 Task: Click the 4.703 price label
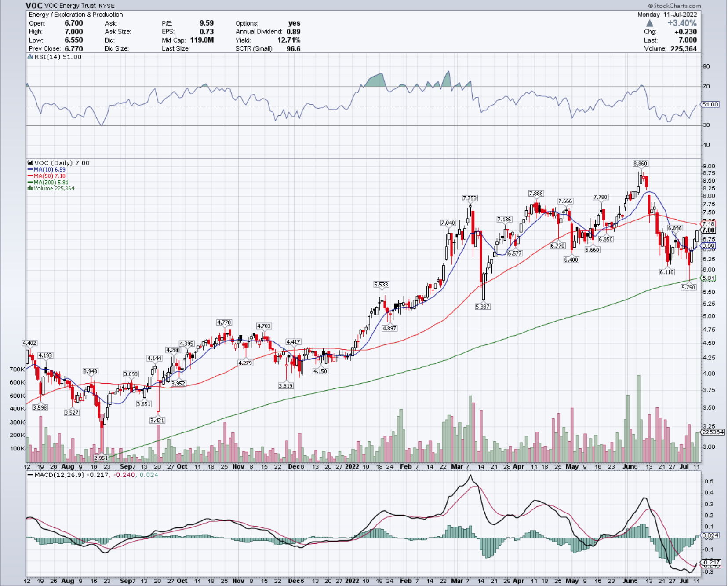264,326
